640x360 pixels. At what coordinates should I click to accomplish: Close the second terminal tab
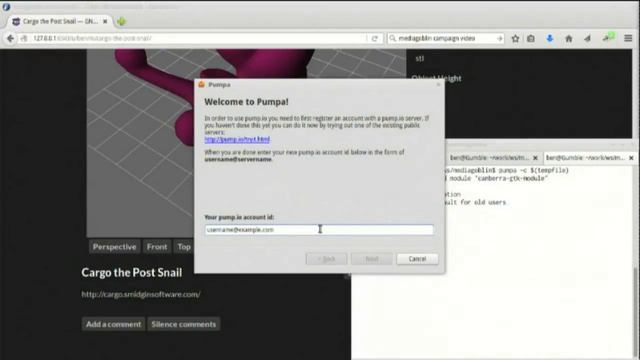pos(631,158)
